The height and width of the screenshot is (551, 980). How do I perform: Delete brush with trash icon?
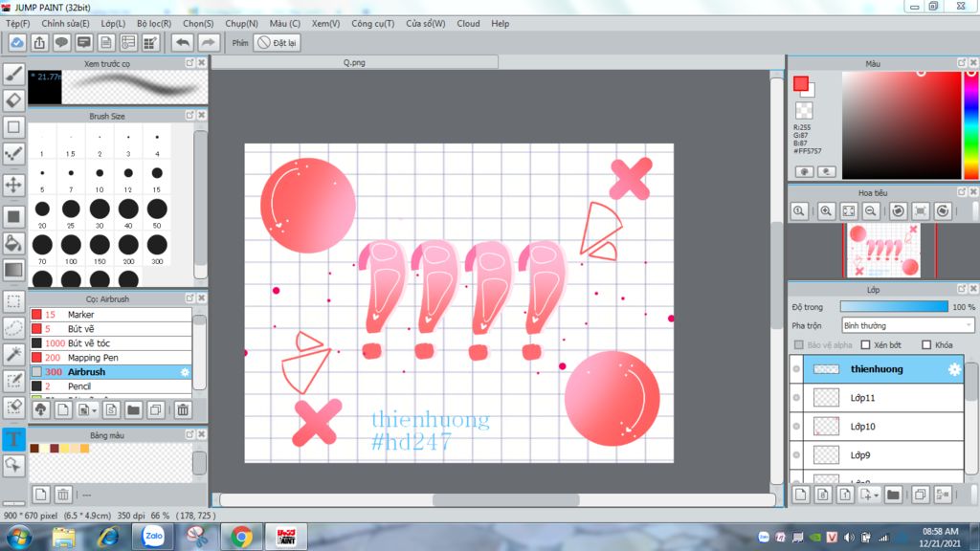pyautogui.click(x=183, y=409)
